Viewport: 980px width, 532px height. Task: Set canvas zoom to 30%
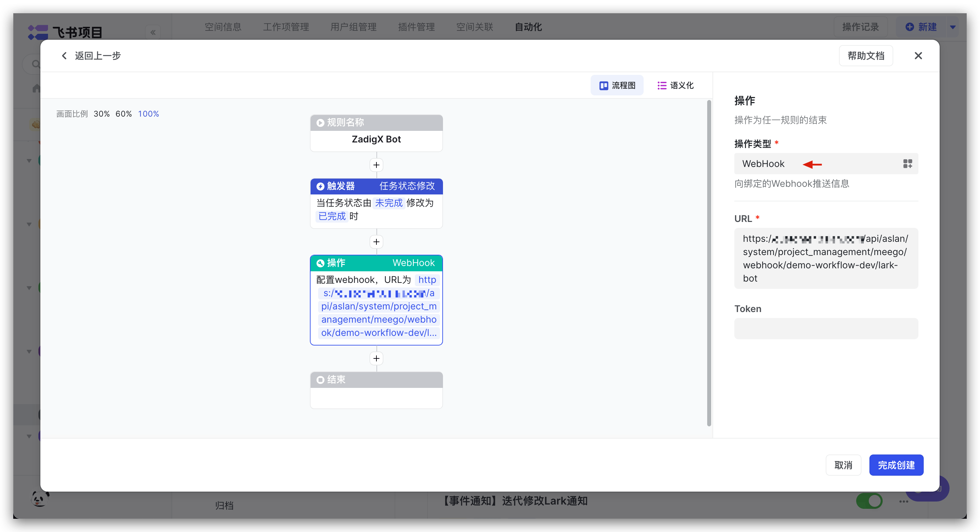point(101,113)
